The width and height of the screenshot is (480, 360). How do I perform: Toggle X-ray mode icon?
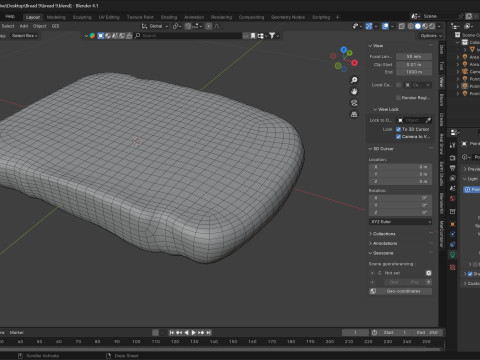pyautogui.click(x=402, y=26)
